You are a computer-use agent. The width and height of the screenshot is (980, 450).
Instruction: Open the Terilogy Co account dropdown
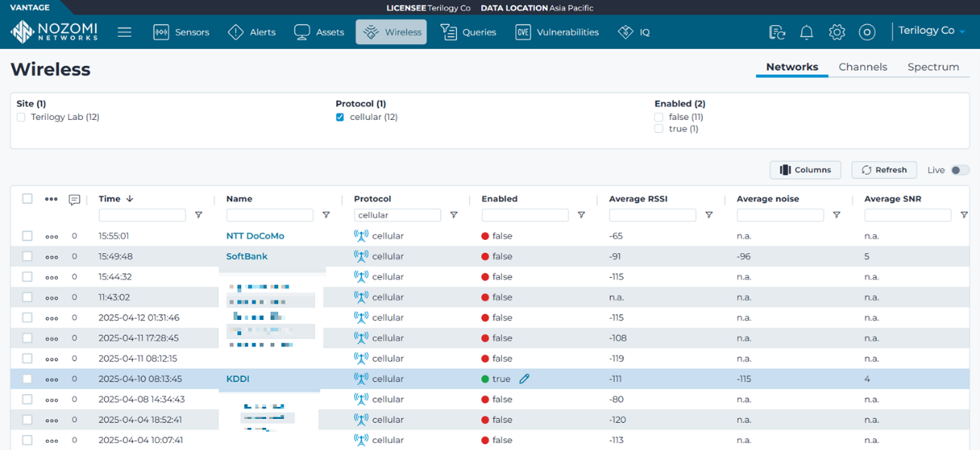pos(932,31)
